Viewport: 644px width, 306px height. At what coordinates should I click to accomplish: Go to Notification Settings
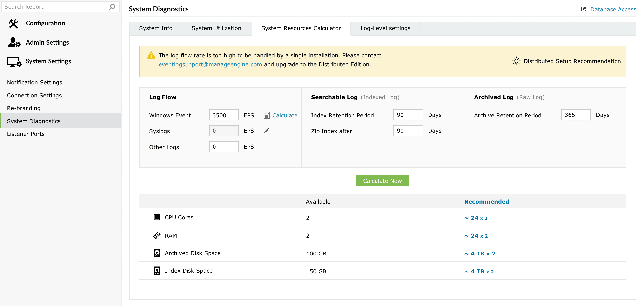tap(34, 82)
